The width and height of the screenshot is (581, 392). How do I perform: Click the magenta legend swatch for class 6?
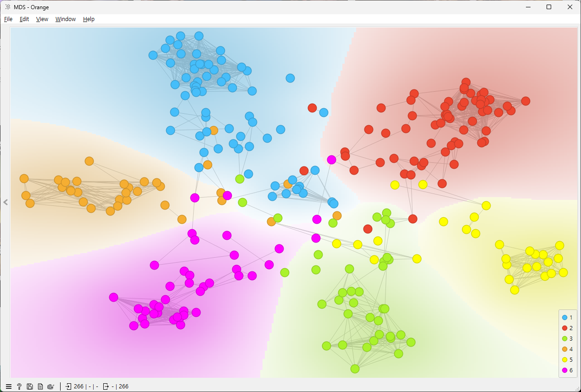[564, 370]
